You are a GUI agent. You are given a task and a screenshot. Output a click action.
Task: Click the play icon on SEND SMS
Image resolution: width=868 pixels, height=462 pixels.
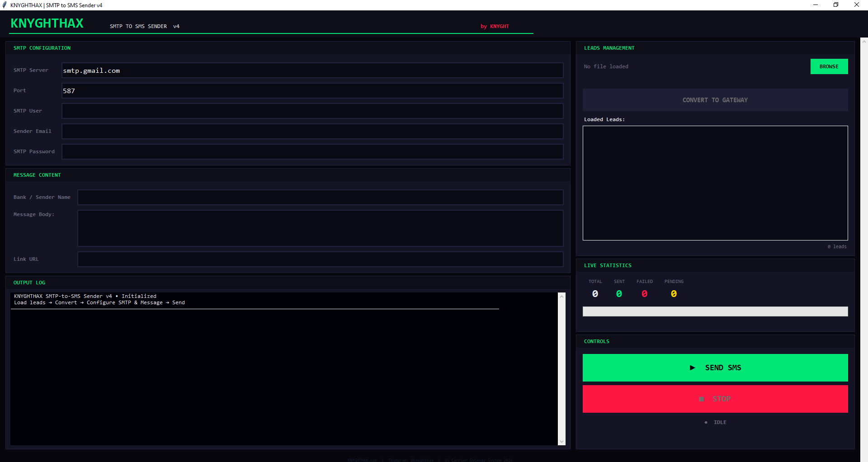point(692,368)
